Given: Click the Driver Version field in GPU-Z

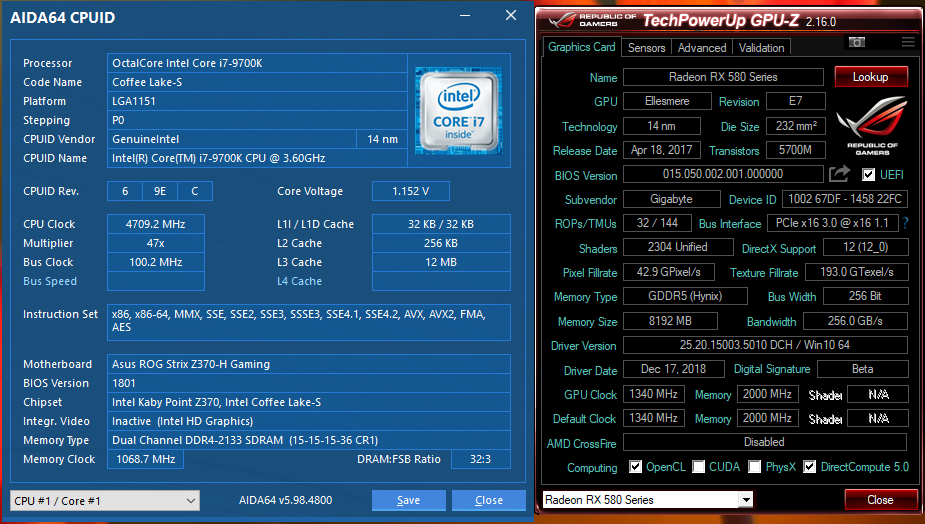Looking at the screenshot, I should tap(765, 345).
